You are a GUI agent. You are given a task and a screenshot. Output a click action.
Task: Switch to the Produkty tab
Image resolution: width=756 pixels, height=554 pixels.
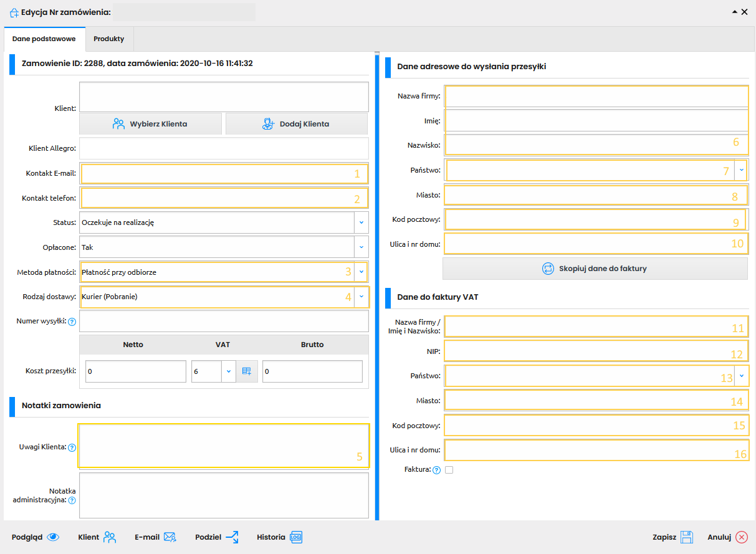click(x=109, y=39)
